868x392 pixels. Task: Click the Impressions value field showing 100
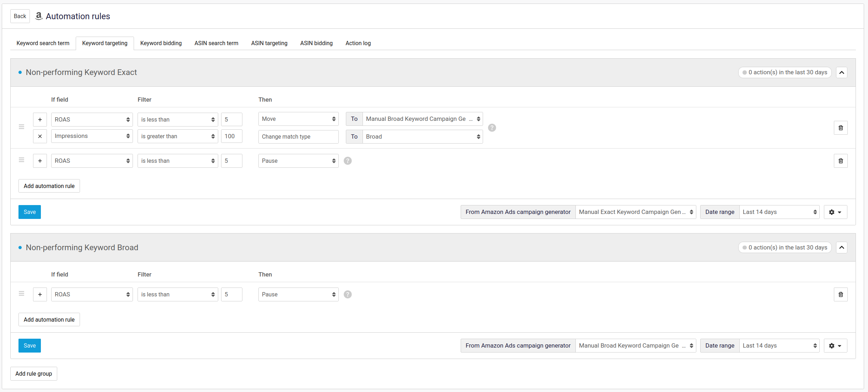click(x=231, y=136)
